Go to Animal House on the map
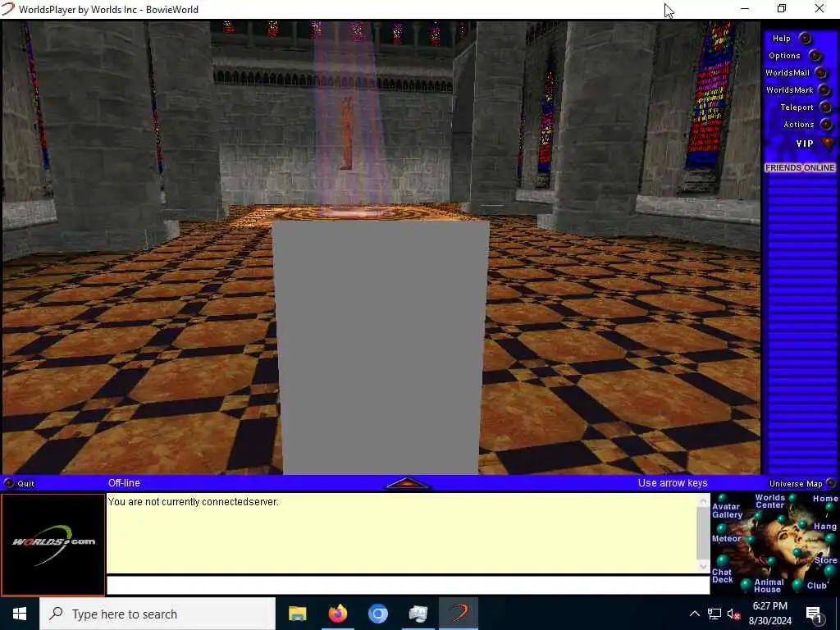Screen dimensions: 840x630 [x=769, y=586]
